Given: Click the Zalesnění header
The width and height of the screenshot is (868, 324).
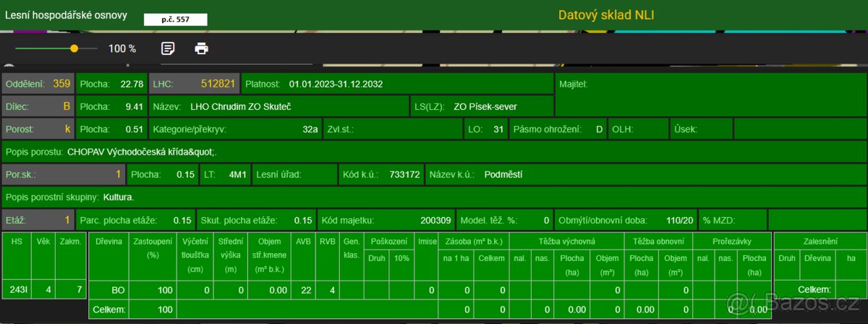Looking at the screenshot, I should (x=819, y=240).
